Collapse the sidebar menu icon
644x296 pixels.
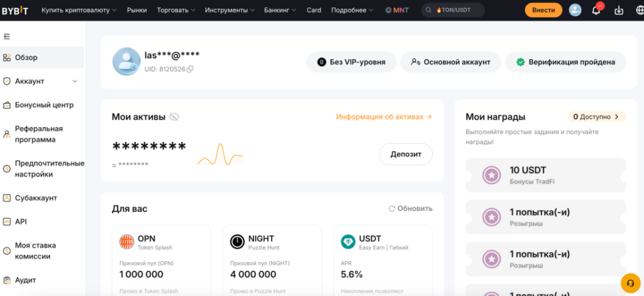click(7, 36)
